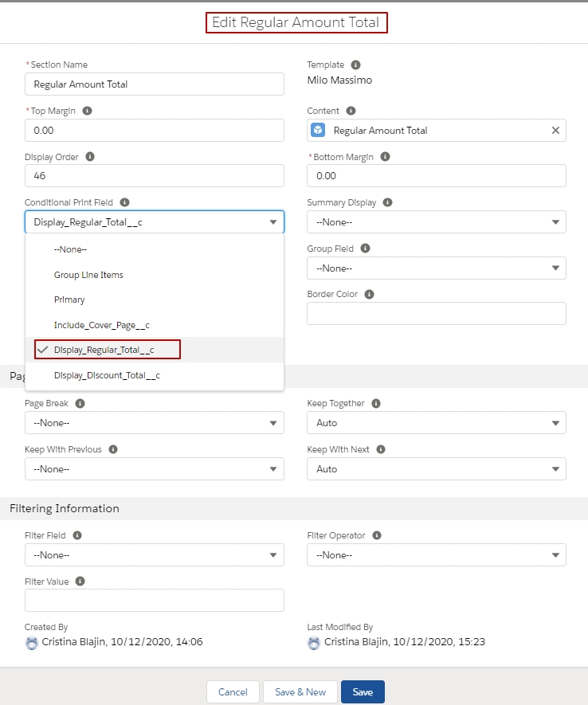Open Cristina Blajin link under Last Modified By
This screenshot has height=705, width=588.
(x=357, y=641)
